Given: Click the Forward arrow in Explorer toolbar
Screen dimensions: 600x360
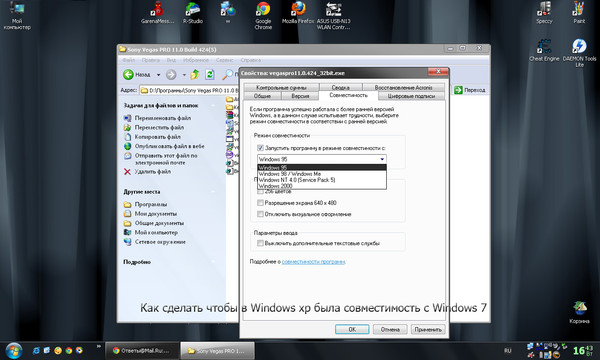Looking at the screenshot, I should pos(171,74).
